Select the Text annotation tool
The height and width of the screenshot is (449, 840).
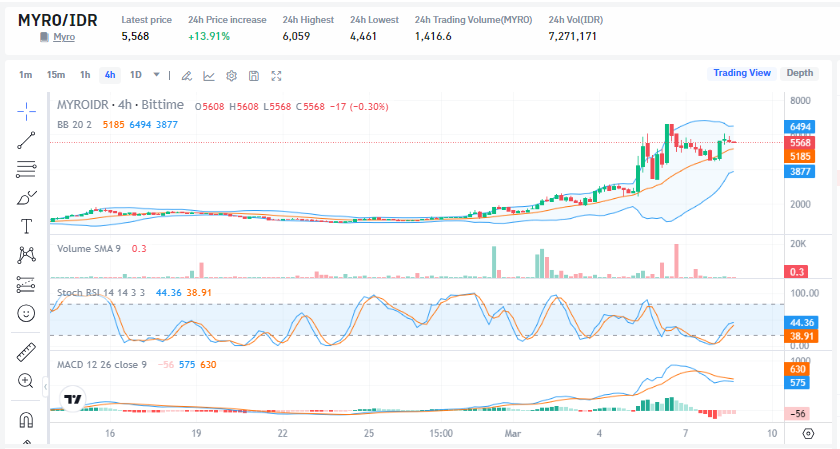pyautogui.click(x=26, y=227)
